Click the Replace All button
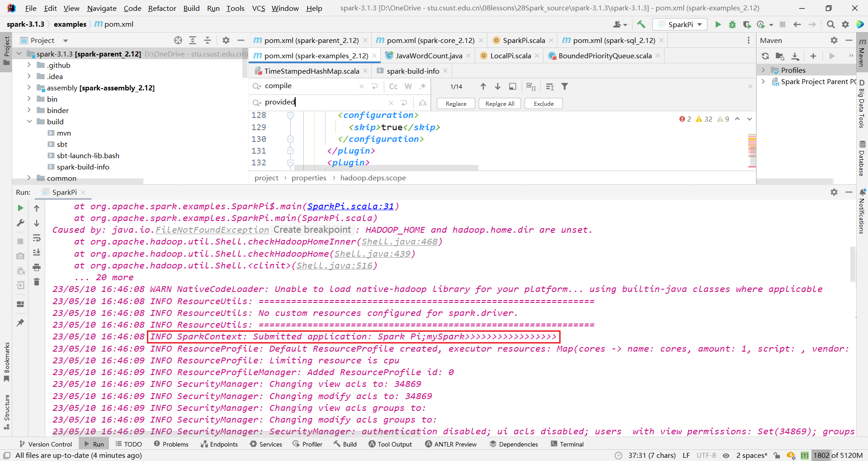868x461 pixels. (500, 103)
